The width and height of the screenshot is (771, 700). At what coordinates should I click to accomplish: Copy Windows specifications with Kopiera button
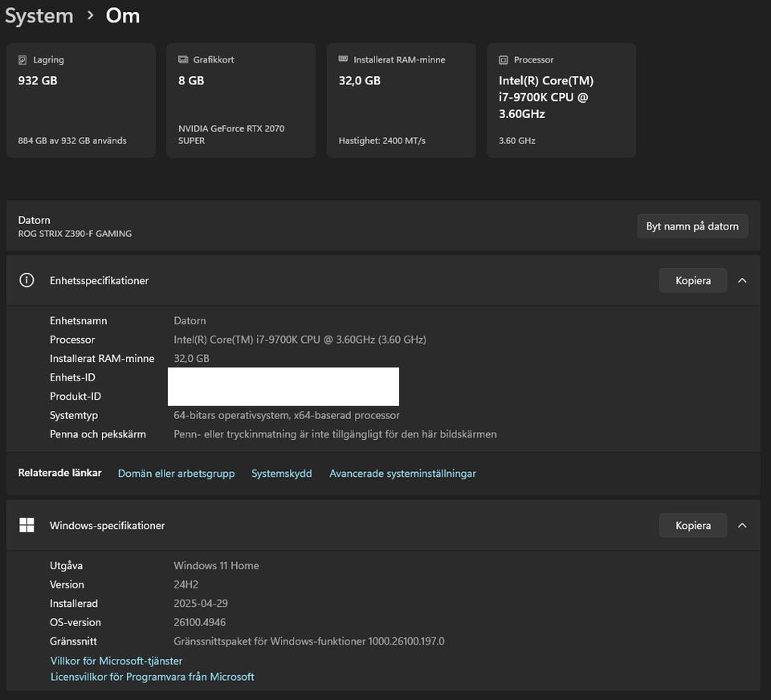coord(693,525)
